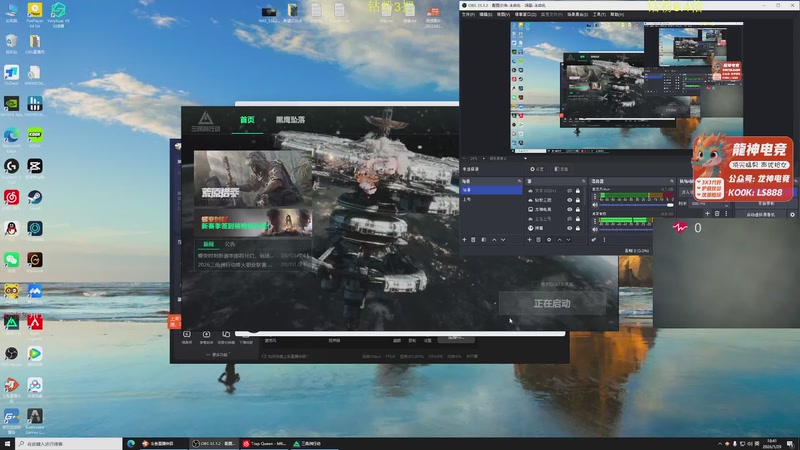The height and width of the screenshot is (450, 800).
Task: Show fourth source via its eye icon
Action: [x=569, y=219]
